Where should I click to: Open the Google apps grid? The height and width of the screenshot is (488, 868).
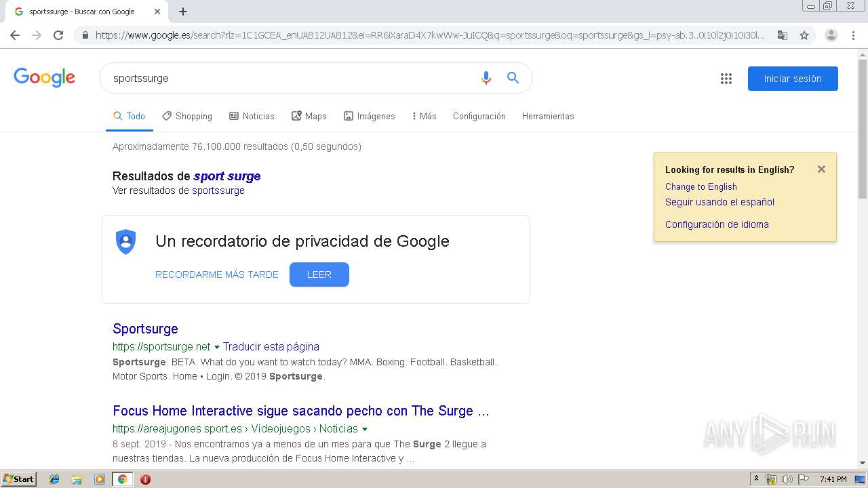point(726,79)
